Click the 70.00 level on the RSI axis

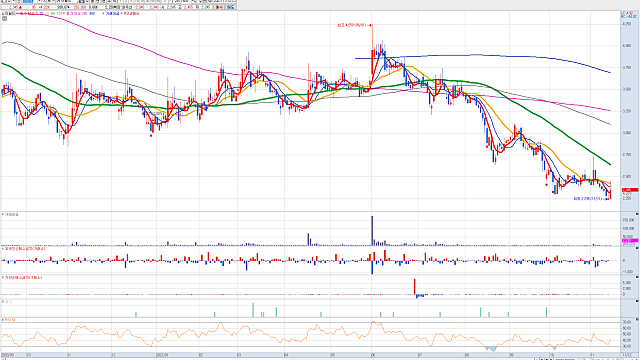click(627, 322)
